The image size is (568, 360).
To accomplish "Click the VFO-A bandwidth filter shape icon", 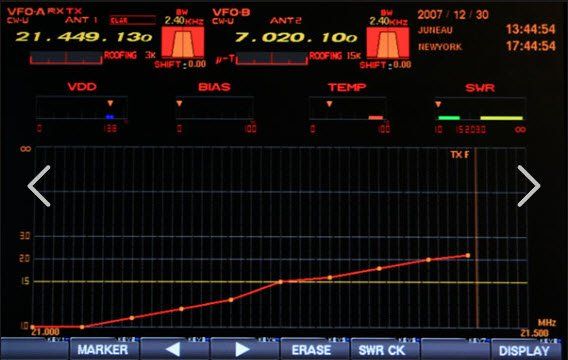I will [183, 42].
